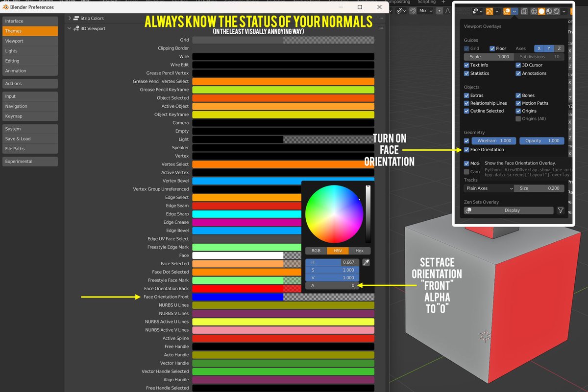The height and width of the screenshot is (392, 588).
Task: Collapse the 3D Viewport theme section
Action: (x=70, y=28)
